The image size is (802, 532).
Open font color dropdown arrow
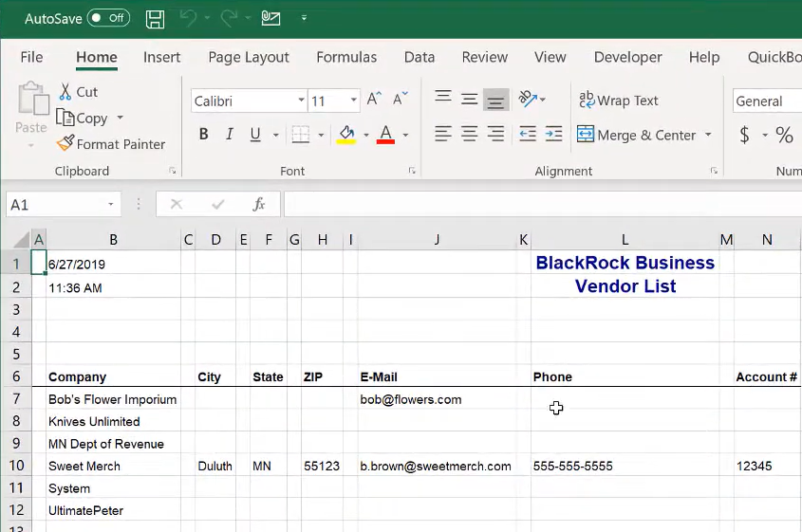405,135
